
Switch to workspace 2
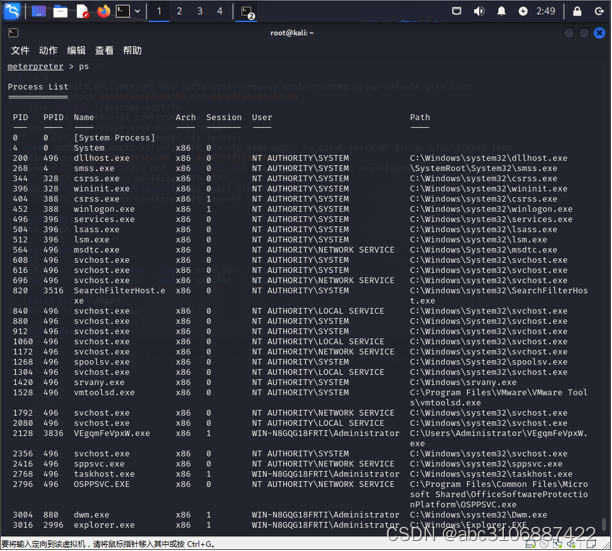(x=179, y=11)
